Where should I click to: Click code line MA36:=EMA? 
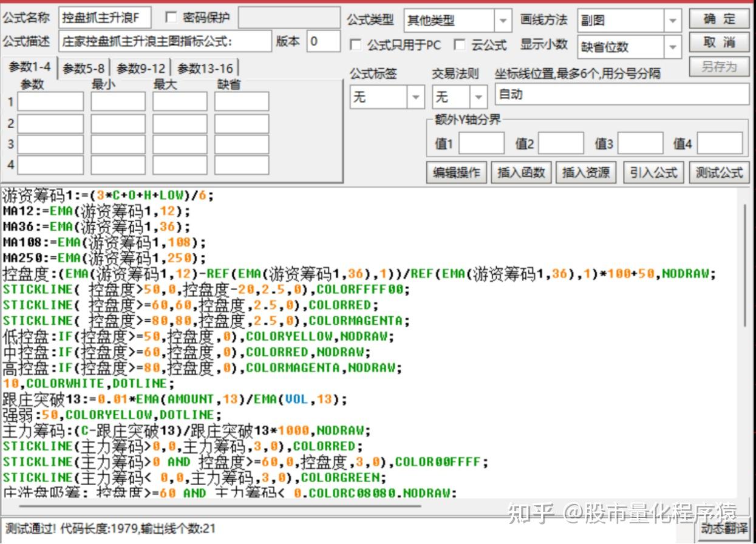pos(97,227)
